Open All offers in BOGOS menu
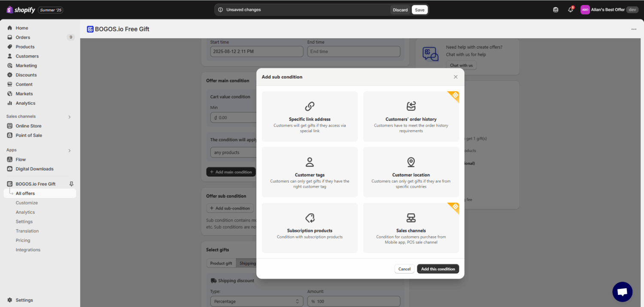 (40, 193)
